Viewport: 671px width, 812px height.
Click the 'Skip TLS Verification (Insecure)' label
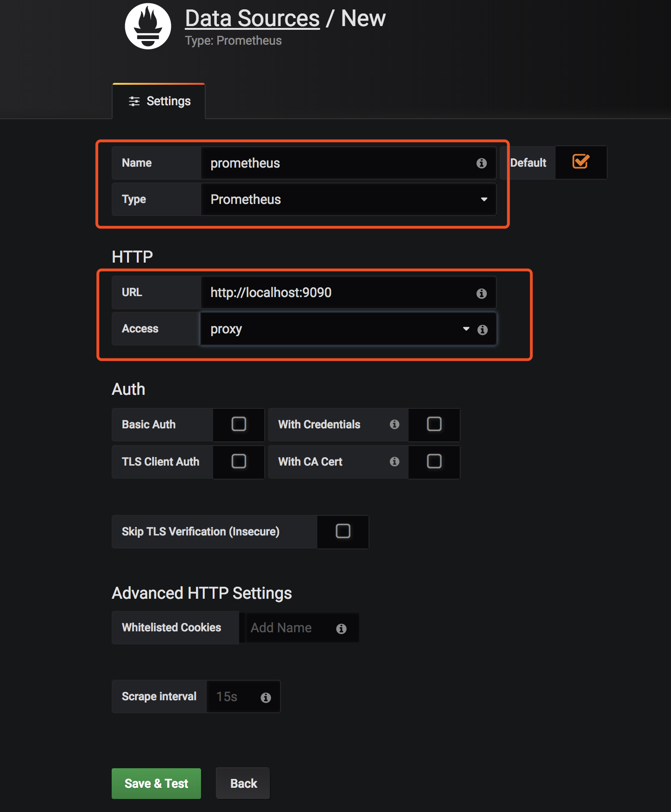click(201, 532)
